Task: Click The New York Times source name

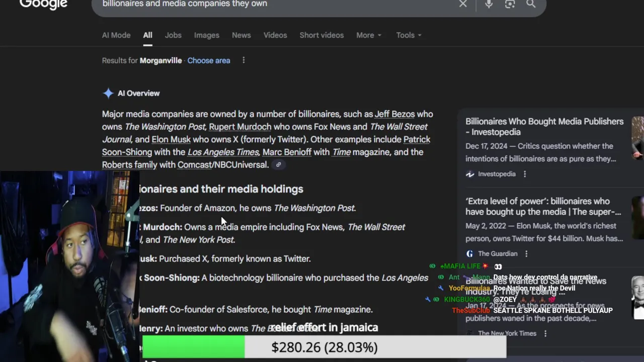Action: [507, 333]
